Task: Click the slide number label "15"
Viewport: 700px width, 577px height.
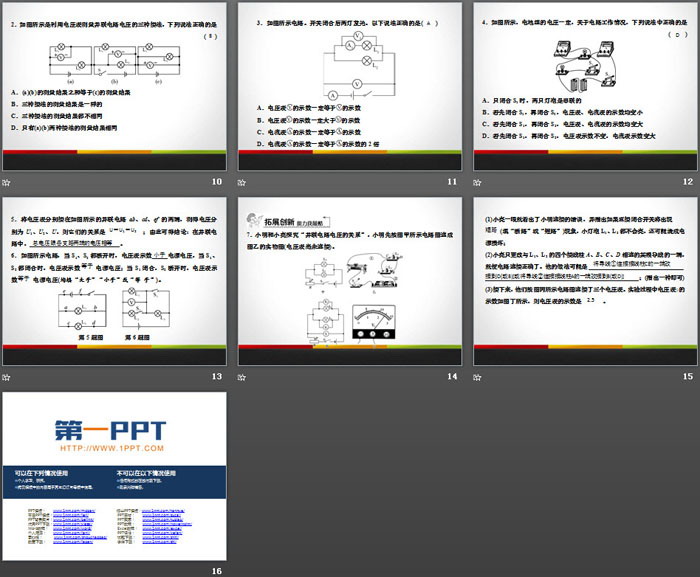Action: click(x=688, y=376)
